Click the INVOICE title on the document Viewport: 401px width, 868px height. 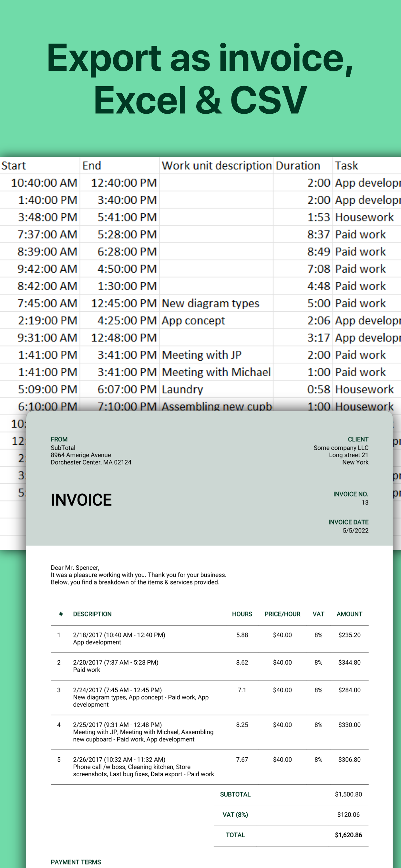click(81, 500)
